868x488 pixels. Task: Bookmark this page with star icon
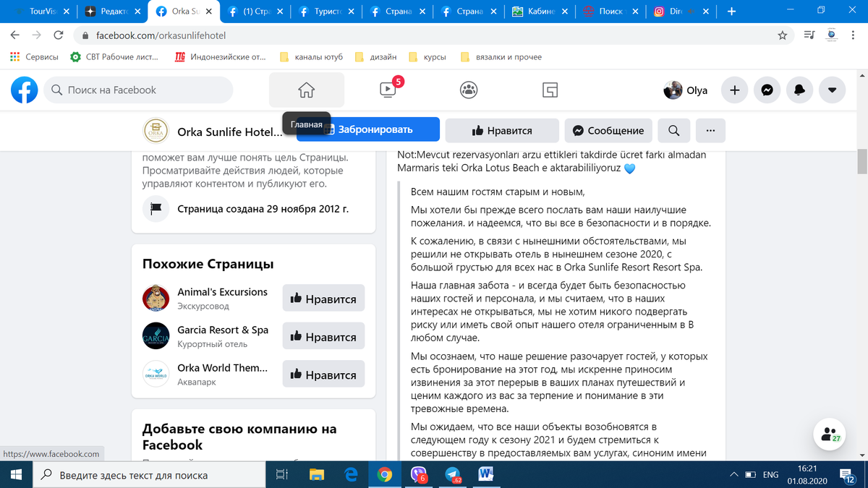tap(782, 35)
